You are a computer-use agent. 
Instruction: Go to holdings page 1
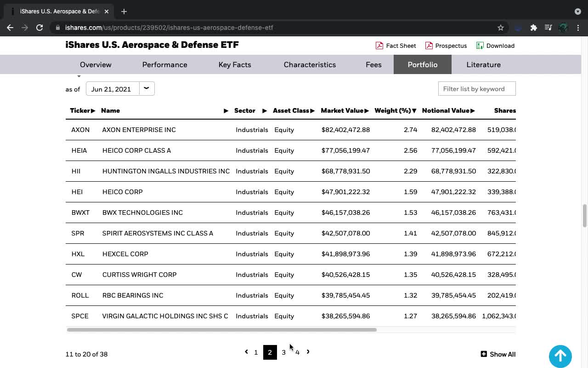(x=256, y=352)
